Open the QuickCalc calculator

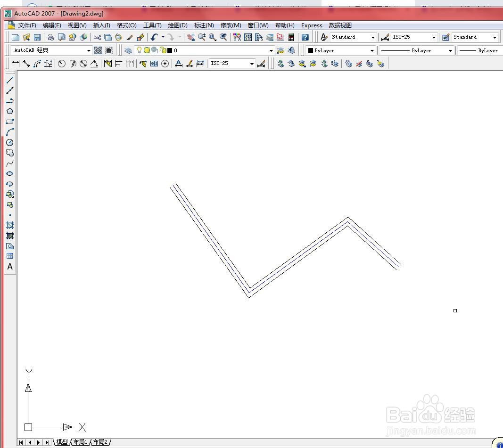pyautogui.click(x=291, y=37)
